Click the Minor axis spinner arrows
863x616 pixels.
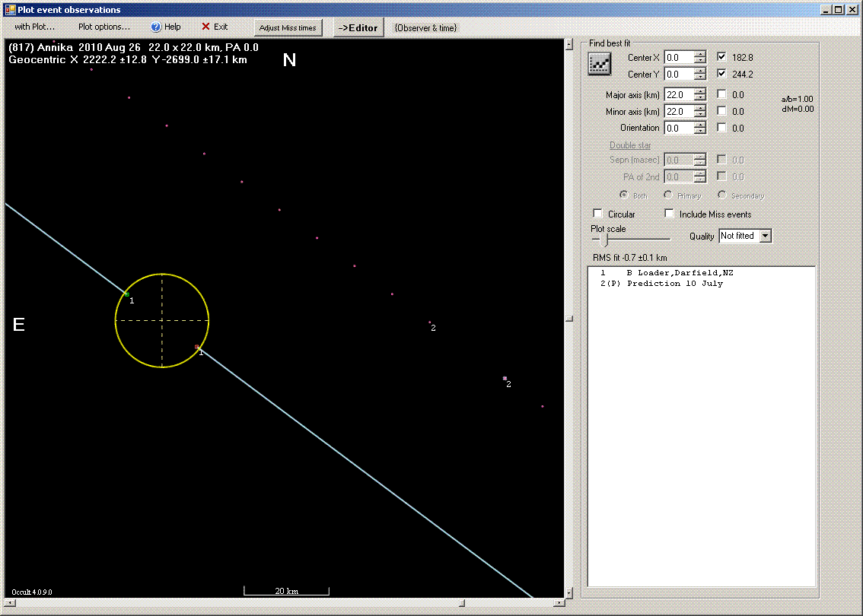tap(699, 111)
